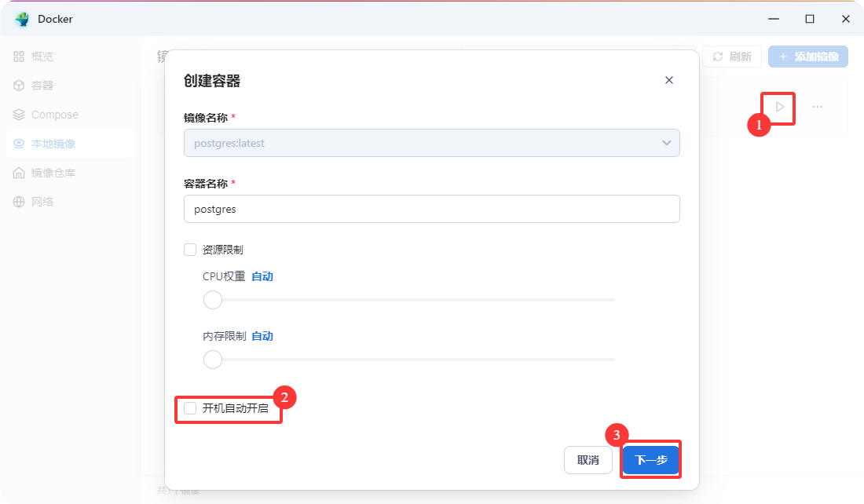This screenshot has width=864, height=504.
Task: Enable the 资源限制 checkbox
Action: [190, 250]
